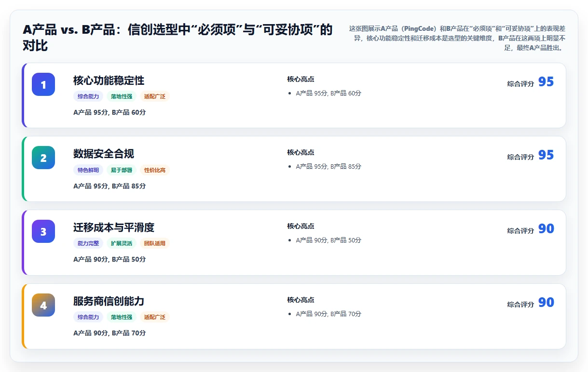
Task: Click score 90 of 迁移成本与平滑度 card
Action: pyautogui.click(x=546, y=229)
